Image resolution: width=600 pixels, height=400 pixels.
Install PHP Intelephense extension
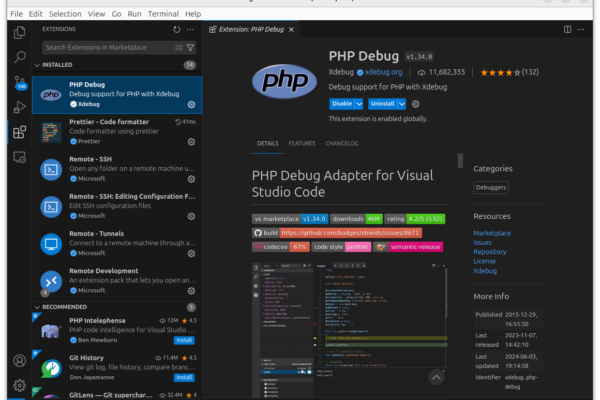184,340
